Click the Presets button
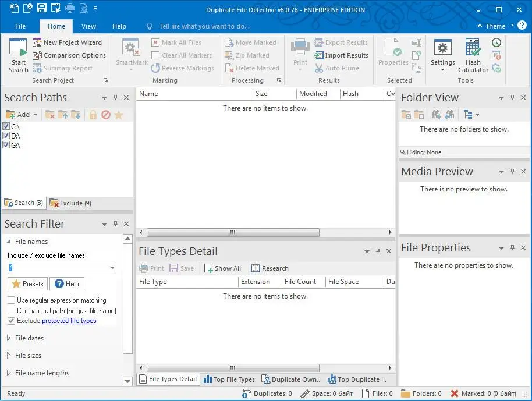Viewport: 532px width, 401px height. 28,283
